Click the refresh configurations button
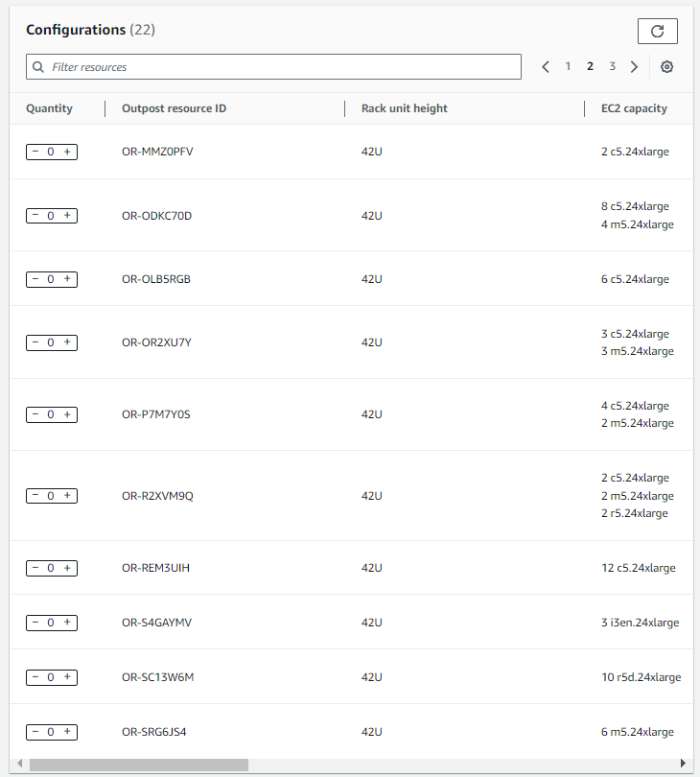The height and width of the screenshot is (777, 700). coord(657,31)
